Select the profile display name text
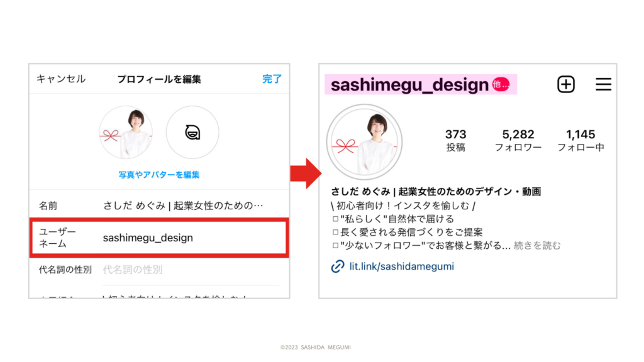The height and width of the screenshot is (362, 644). point(436,192)
